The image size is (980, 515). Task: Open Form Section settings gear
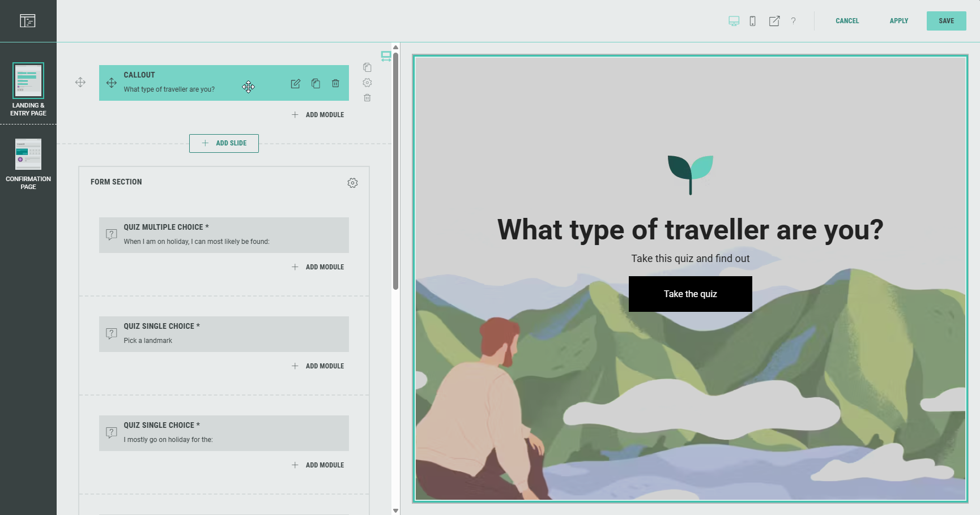pos(352,183)
